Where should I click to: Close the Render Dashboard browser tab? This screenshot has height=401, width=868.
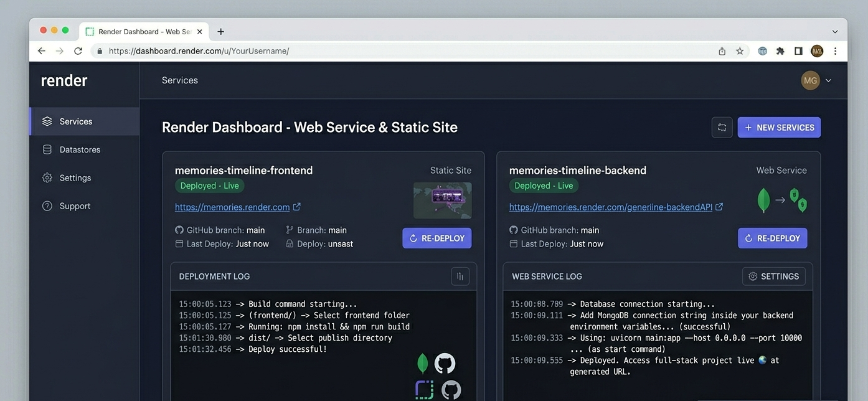(x=199, y=31)
